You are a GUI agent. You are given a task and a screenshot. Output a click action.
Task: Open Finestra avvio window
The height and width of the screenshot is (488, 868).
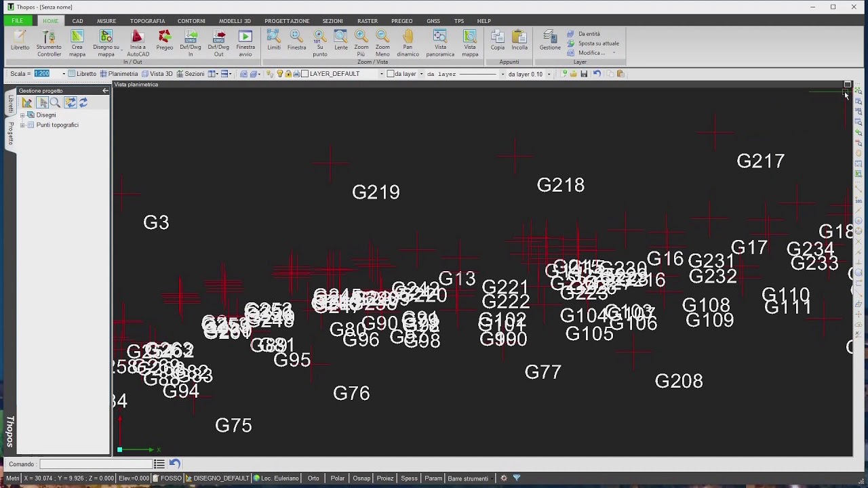pos(245,42)
